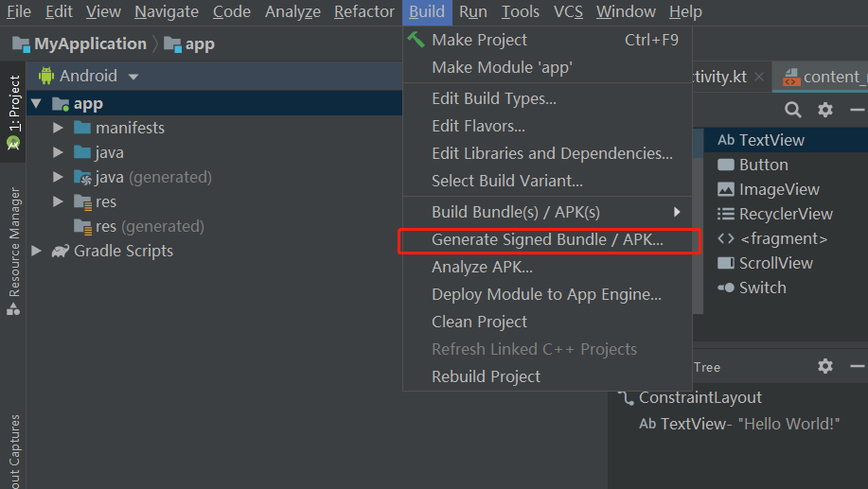Open Edit Libraries and Dependencies
The width and height of the screenshot is (868, 489).
click(x=547, y=153)
